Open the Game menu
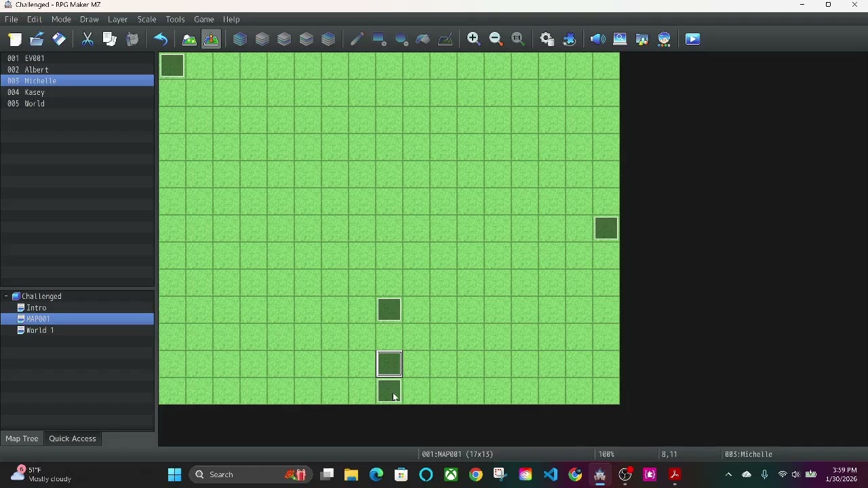This screenshot has width=868, height=488. 204,20
